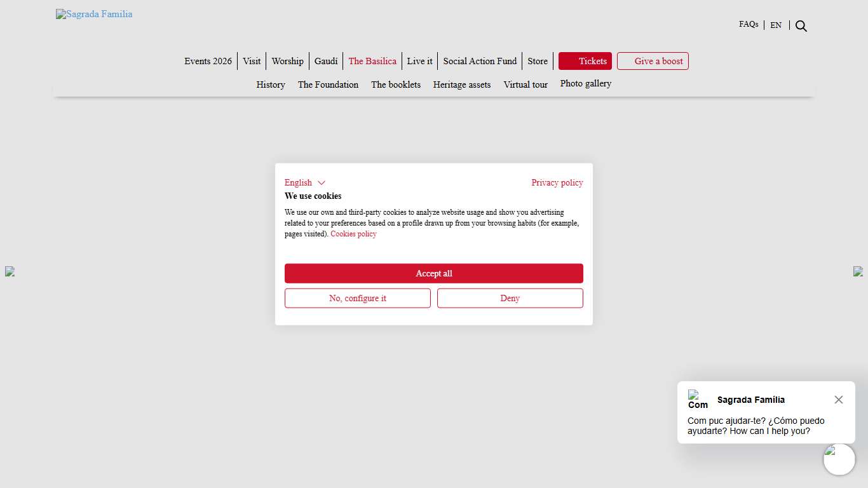Go to previous slide arrow
The image size is (868, 488).
coord(10,271)
